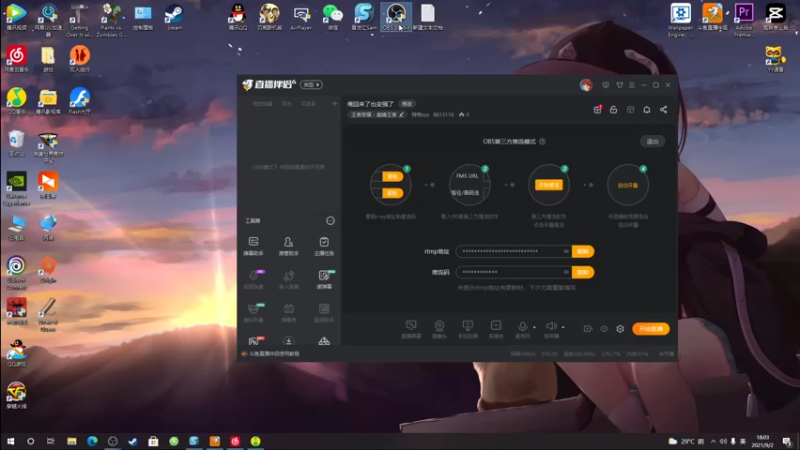Click the record video icon
Screen dimensions: 800x450
588,329
